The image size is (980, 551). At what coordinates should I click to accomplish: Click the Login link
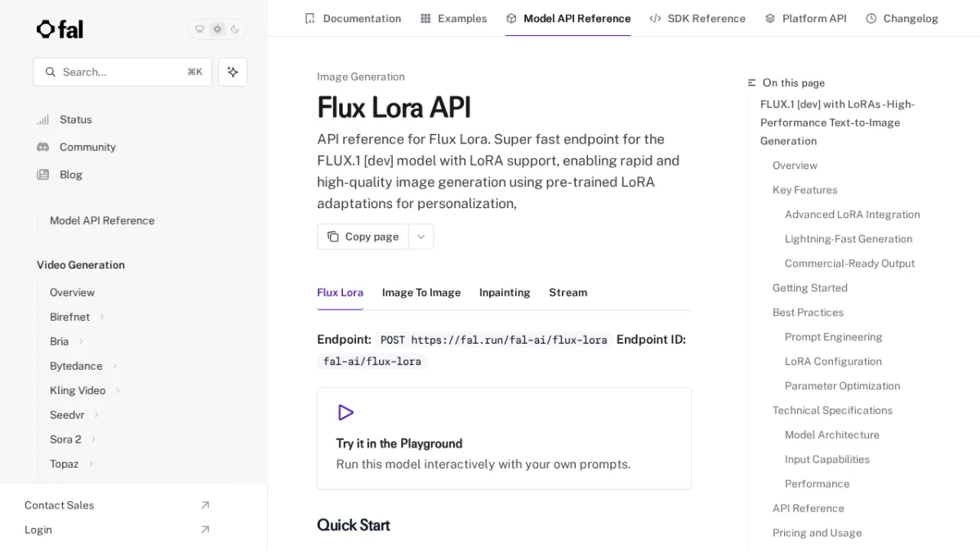pos(38,530)
